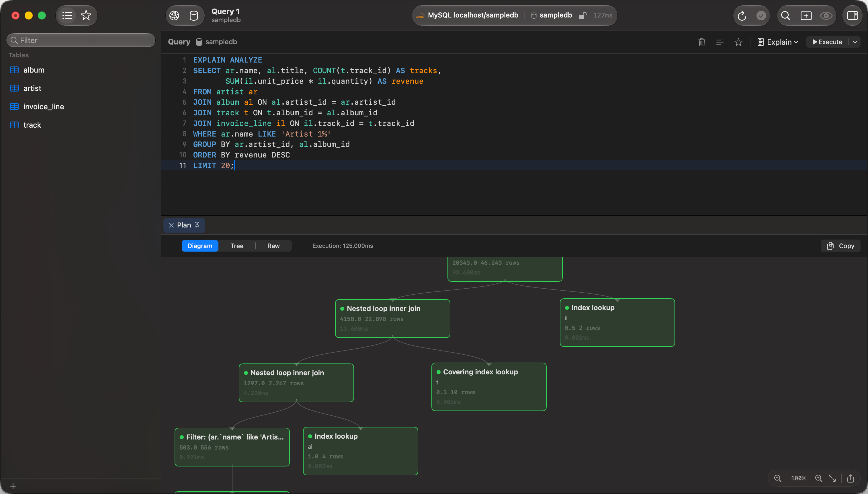Screen dimensions: 868x494
Task: Open the Execute options chevron
Action: point(855,42)
